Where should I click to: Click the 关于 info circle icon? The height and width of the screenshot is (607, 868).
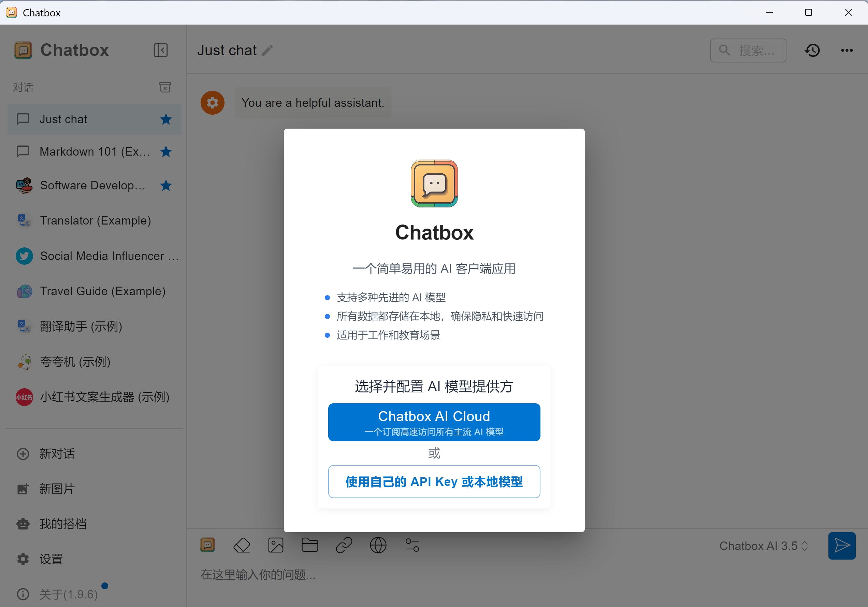(23, 594)
